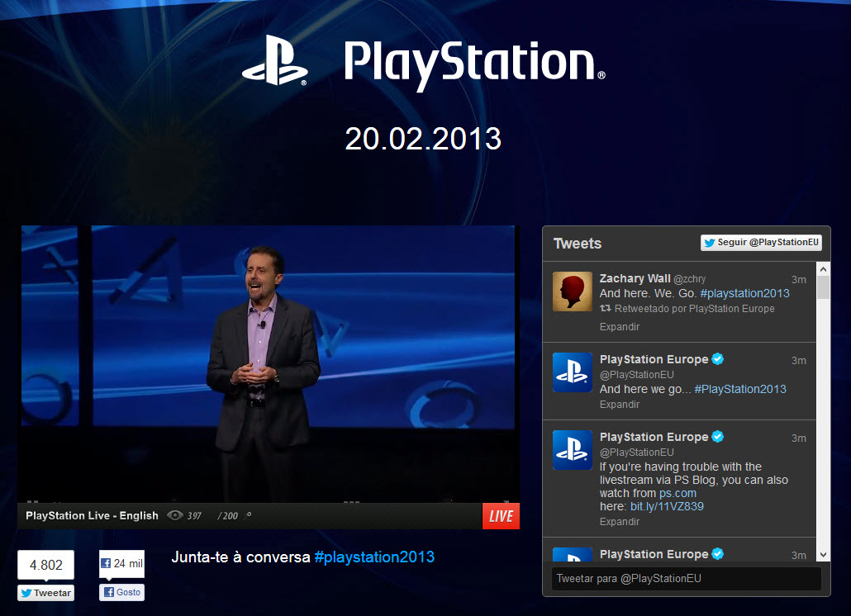Click the 'Tweetar para @PlayStationEU' input field
Screen dimensions: 851x616
[x=686, y=579]
